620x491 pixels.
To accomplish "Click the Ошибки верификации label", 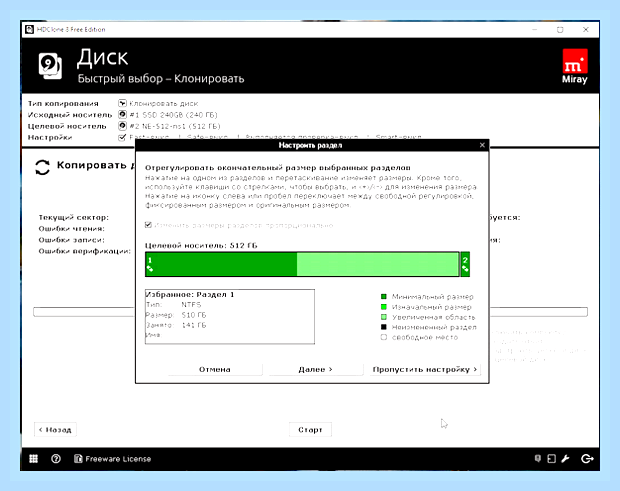I will [84, 251].
